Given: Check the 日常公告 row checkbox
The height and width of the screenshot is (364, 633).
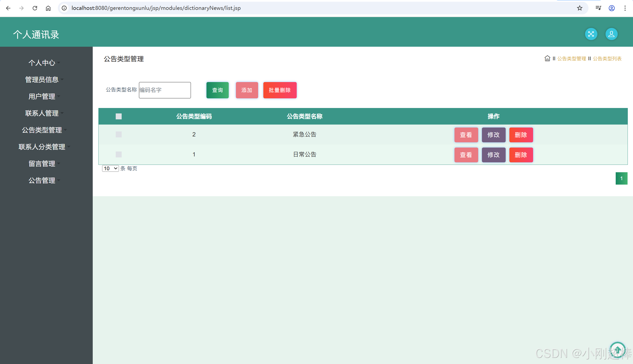Looking at the screenshot, I should (118, 154).
